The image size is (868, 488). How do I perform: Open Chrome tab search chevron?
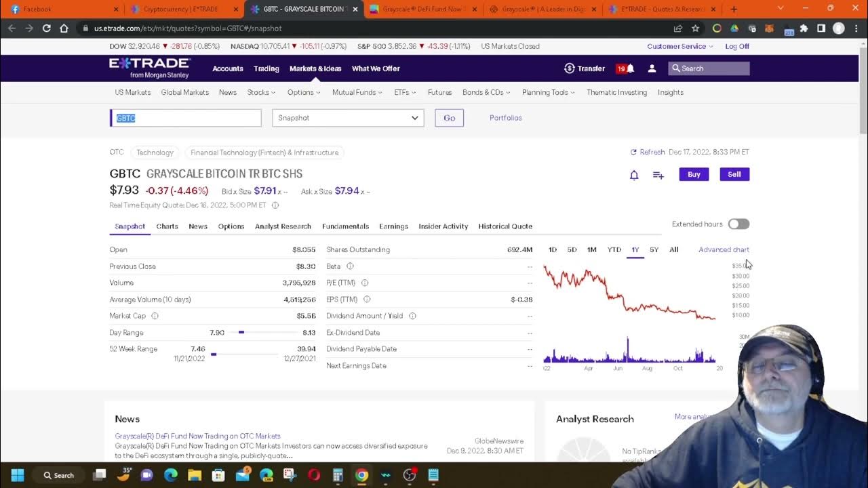(x=781, y=8)
